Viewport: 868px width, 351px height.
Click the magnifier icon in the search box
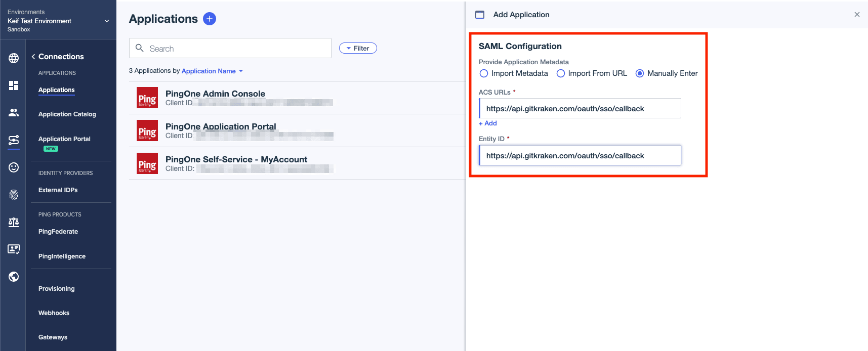140,48
